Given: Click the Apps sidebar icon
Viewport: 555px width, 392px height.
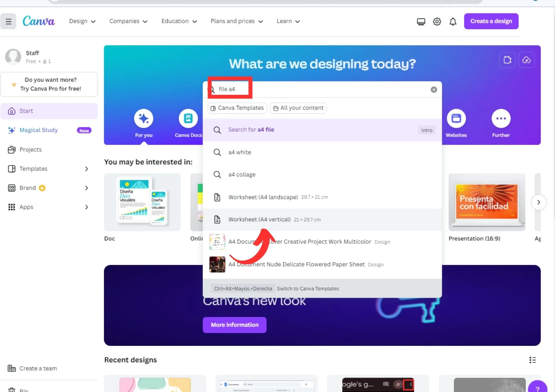Looking at the screenshot, I should (x=11, y=207).
